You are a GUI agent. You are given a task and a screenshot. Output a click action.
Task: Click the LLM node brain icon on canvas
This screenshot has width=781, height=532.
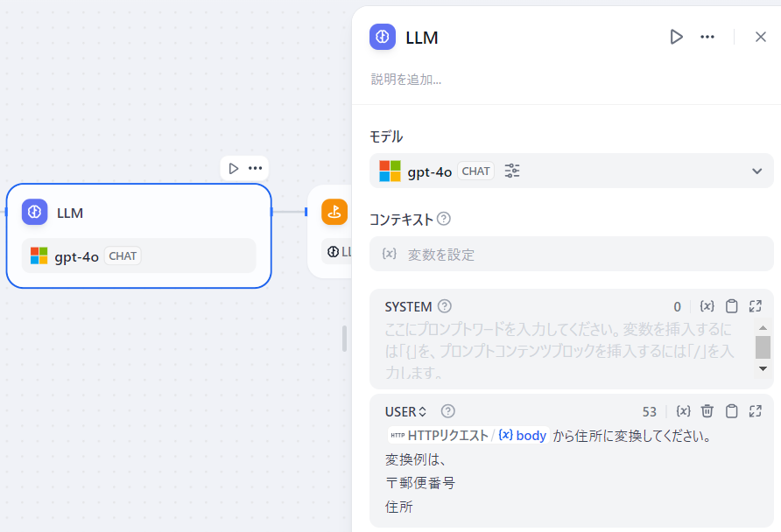coord(34,212)
